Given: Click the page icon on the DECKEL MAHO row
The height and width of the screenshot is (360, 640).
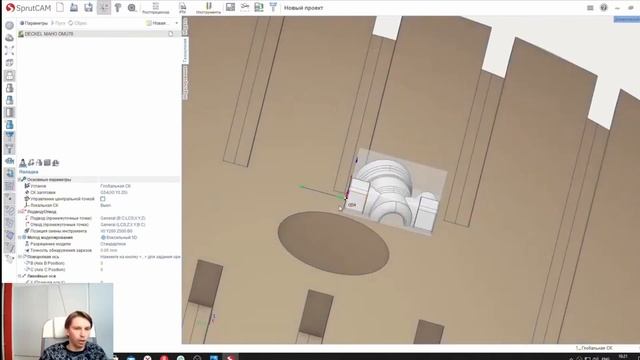Looking at the screenshot, I should 171,34.
